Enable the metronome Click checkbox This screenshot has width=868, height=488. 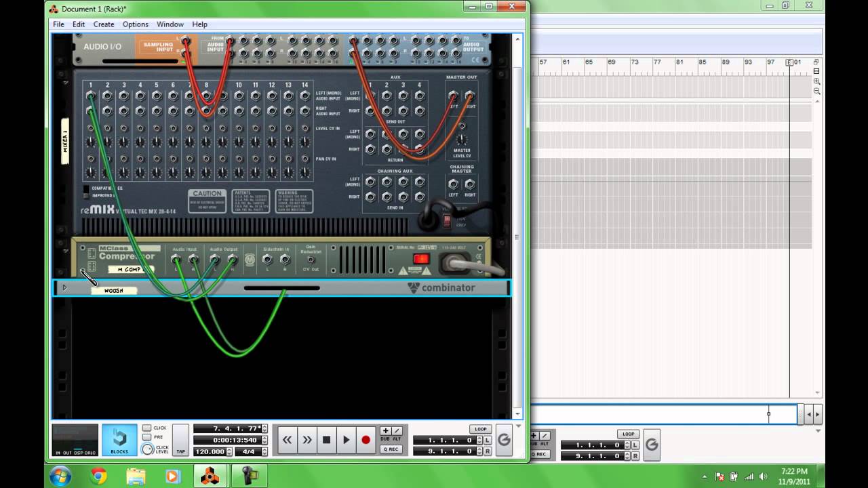click(146, 428)
